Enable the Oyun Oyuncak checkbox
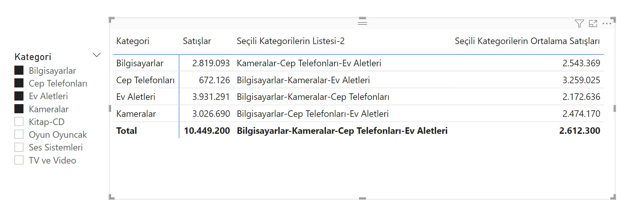 tap(19, 134)
